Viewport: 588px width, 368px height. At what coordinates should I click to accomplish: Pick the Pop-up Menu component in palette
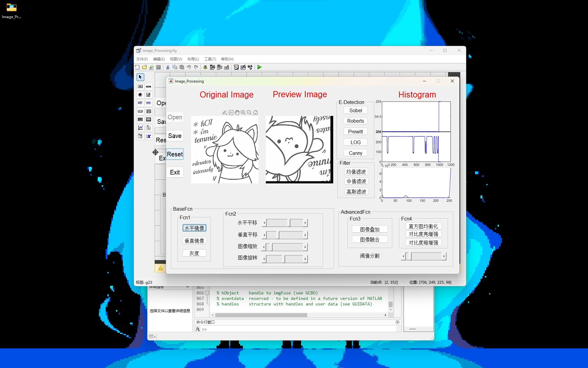tap(140, 111)
